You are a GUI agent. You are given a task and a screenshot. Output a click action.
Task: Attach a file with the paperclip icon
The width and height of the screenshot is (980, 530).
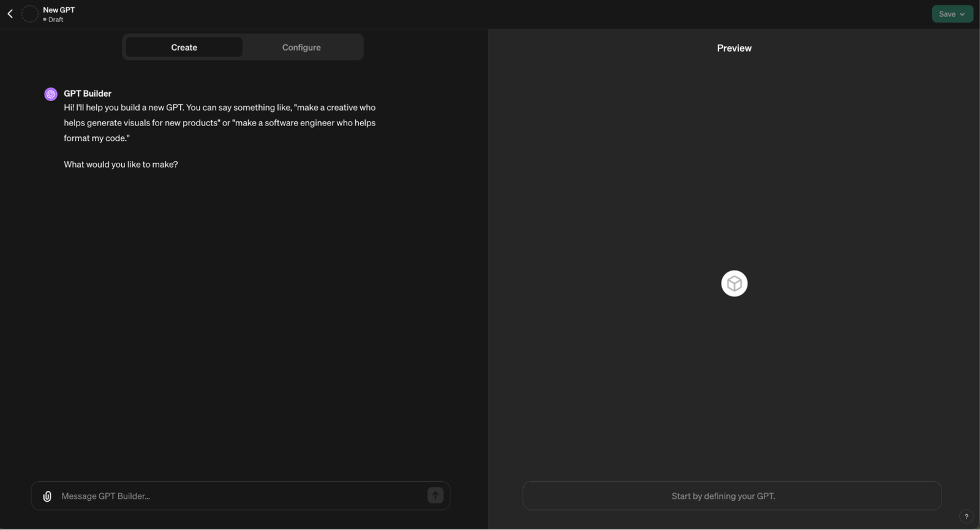click(47, 496)
